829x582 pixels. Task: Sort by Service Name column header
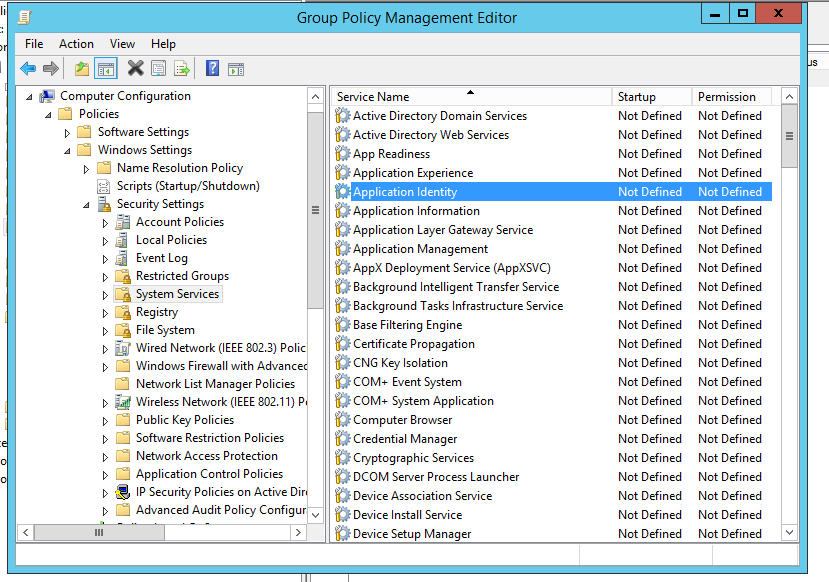(x=472, y=97)
